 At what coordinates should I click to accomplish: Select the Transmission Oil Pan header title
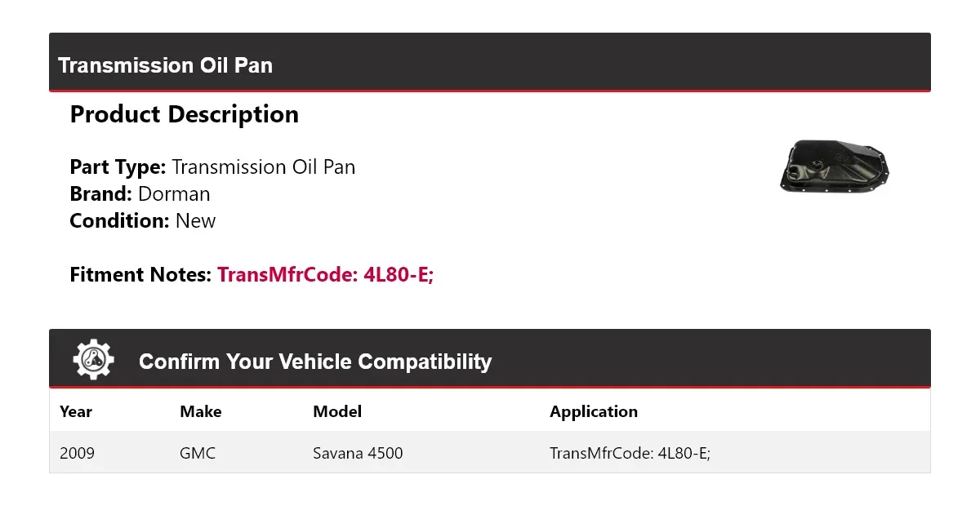click(x=165, y=65)
